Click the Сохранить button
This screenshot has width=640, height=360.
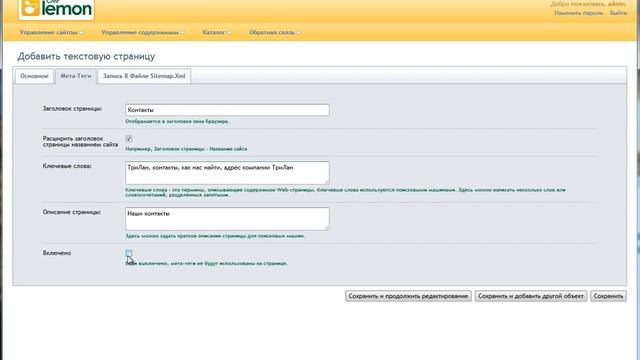(608, 296)
